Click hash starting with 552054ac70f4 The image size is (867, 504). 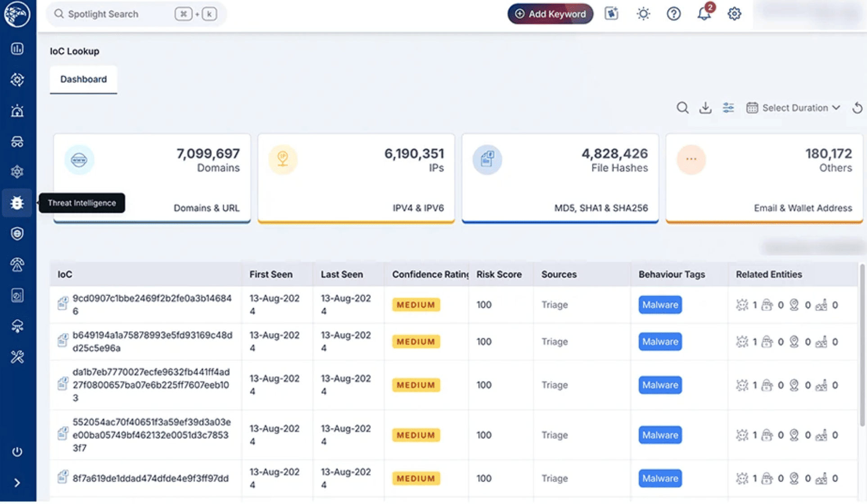pos(152,435)
